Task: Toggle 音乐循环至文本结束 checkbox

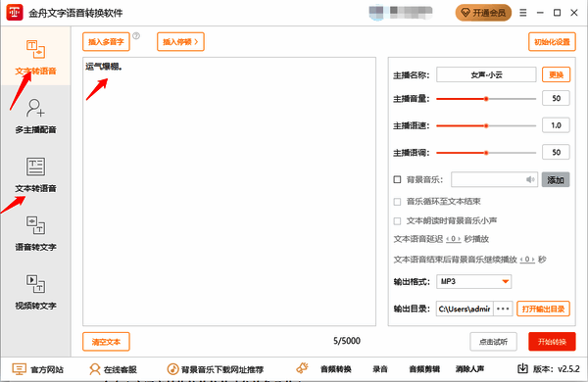Action: click(397, 202)
